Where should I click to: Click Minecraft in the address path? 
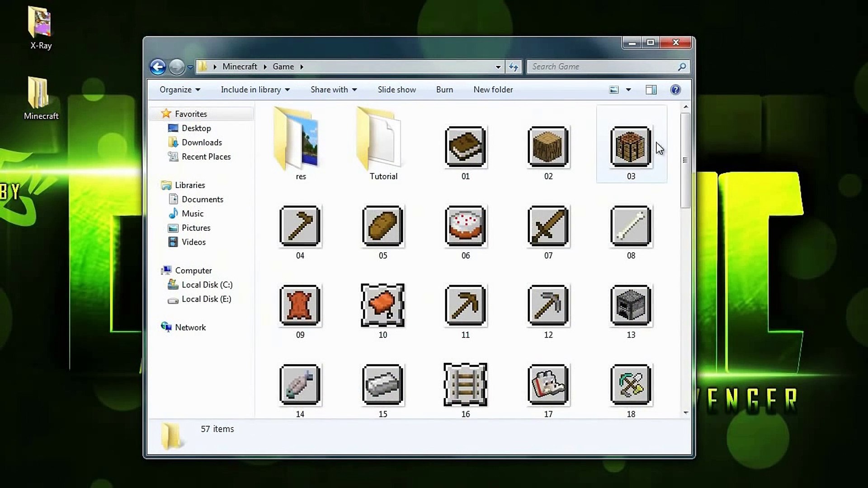(240, 66)
